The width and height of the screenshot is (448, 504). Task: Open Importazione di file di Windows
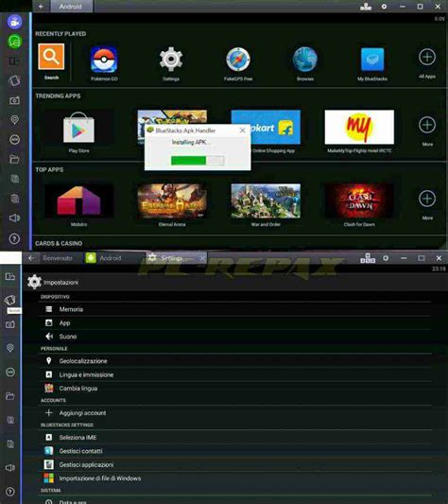point(235,478)
